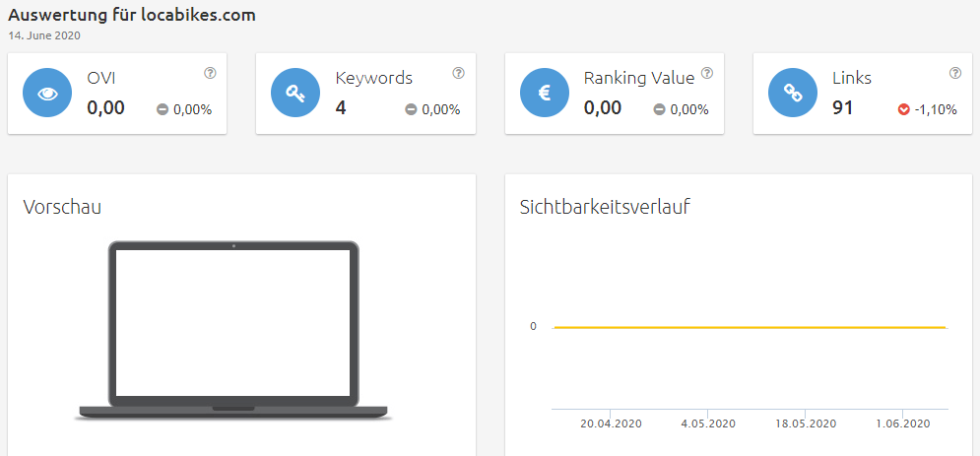Click the 20.04.2020 date on chart axis
The height and width of the screenshot is (456, 980).
[611, 423]
